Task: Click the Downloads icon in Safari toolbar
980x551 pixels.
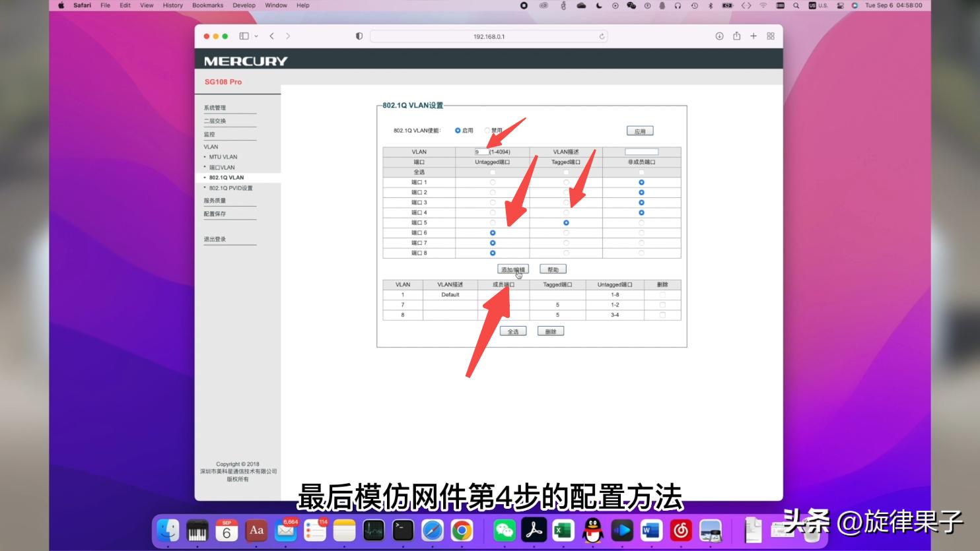Action: [719, 36]
